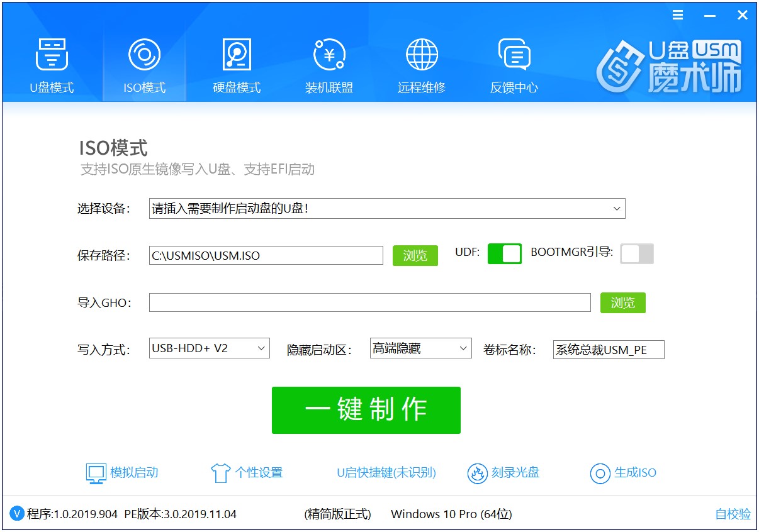Open 装机联盟 tab label

click(x=329, y=87)
